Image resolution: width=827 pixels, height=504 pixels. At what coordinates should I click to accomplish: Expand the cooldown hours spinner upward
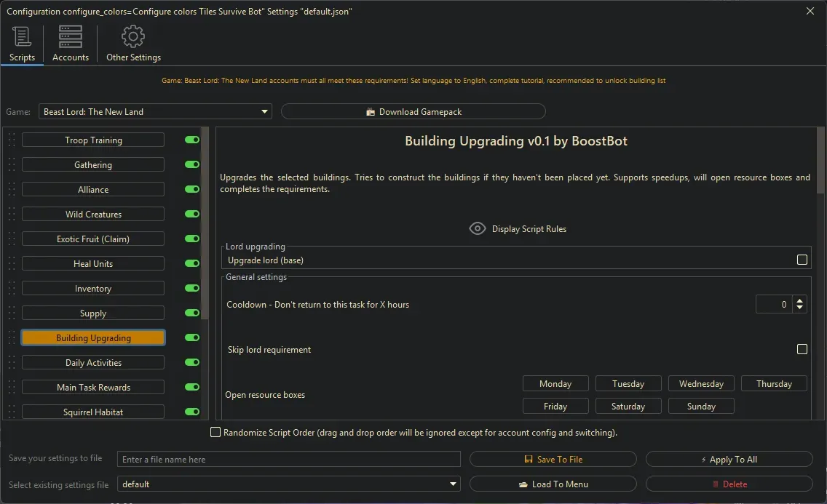click(x=799, y=300)
